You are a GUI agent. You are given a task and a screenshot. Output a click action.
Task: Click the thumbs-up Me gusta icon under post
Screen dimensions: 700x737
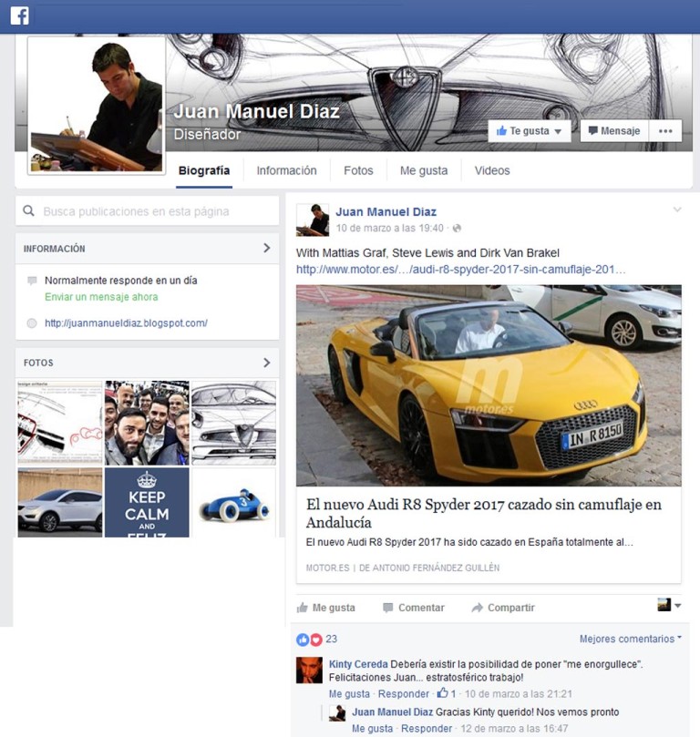pyautogui.click(x=302, y=608)
